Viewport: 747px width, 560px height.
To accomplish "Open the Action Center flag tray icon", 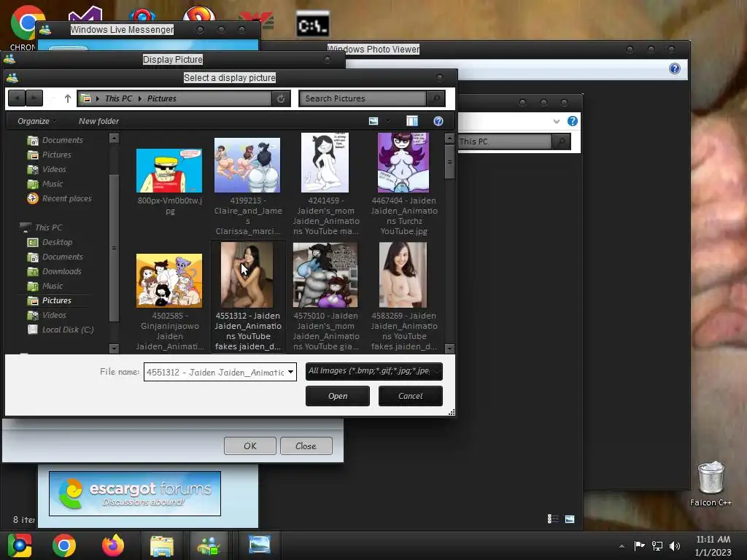I will click(639, 545).
